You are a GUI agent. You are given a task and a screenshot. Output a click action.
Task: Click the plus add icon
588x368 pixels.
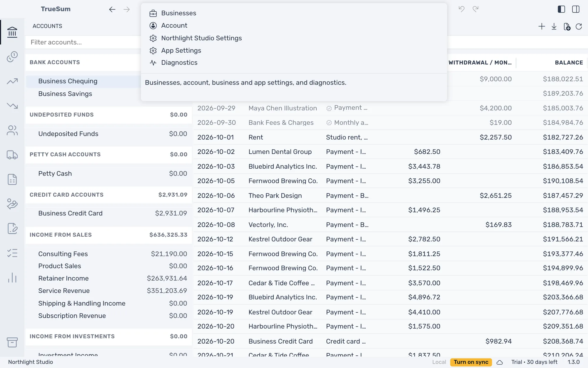542,26
